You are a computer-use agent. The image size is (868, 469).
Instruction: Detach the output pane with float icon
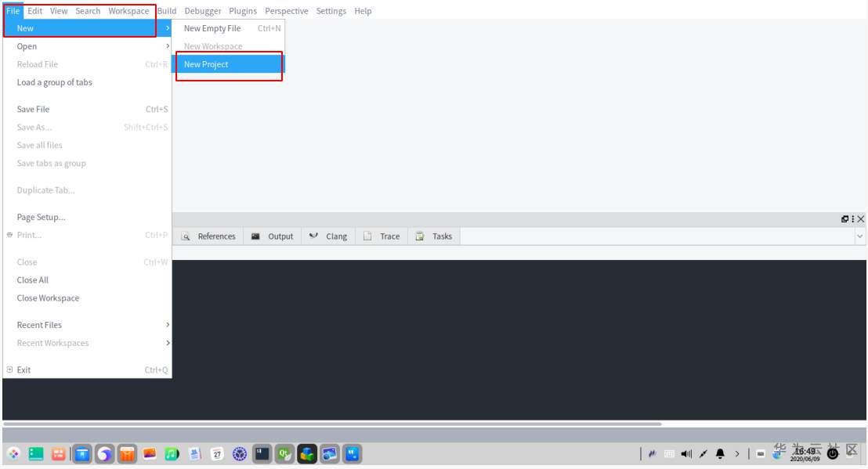click(x=844, y=219)
